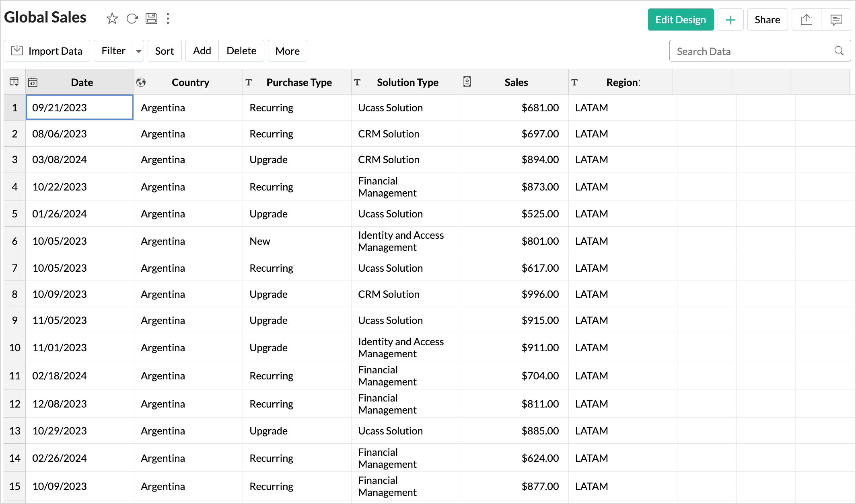Click the Edit Design button
856x504 pixels.
[681, 20]
